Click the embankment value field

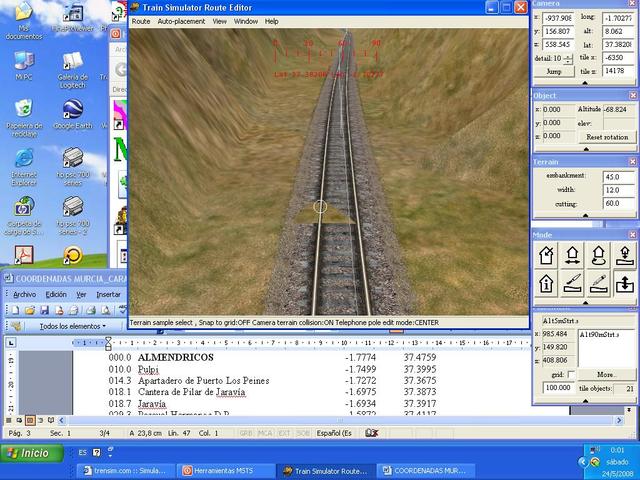coord(617,177)
